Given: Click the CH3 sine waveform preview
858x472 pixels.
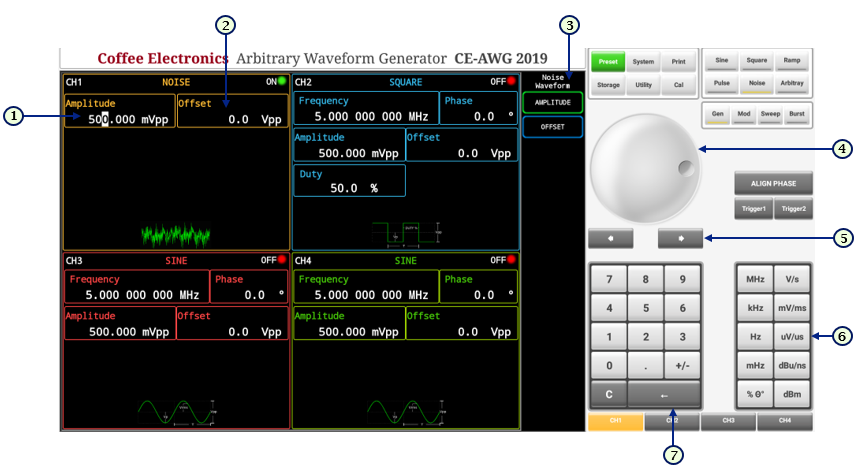Looking at the screenshot, I should [175, 411].
